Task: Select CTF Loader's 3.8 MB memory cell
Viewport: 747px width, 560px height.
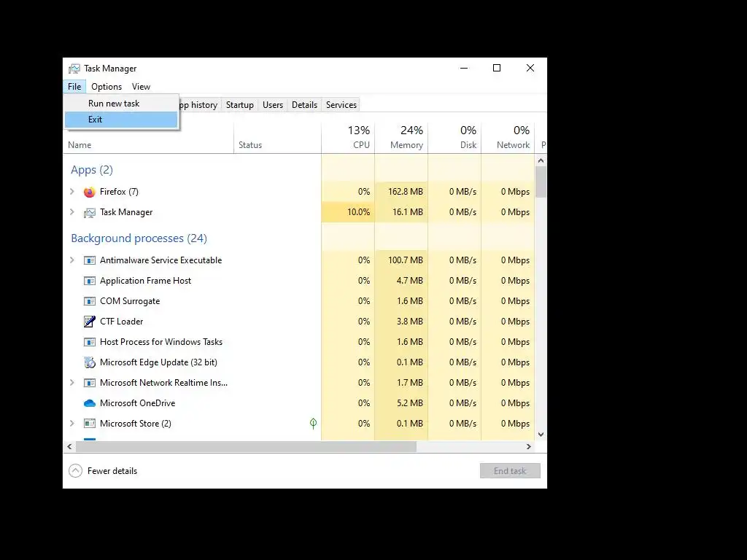Action: click(x=401, y=322)
